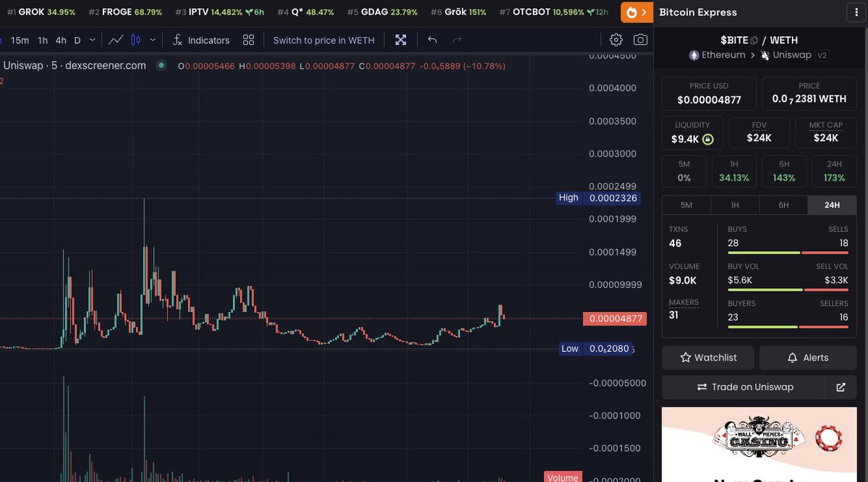Open trending token #7 OTCBOT
868x482 pixels.
point(554,12)
